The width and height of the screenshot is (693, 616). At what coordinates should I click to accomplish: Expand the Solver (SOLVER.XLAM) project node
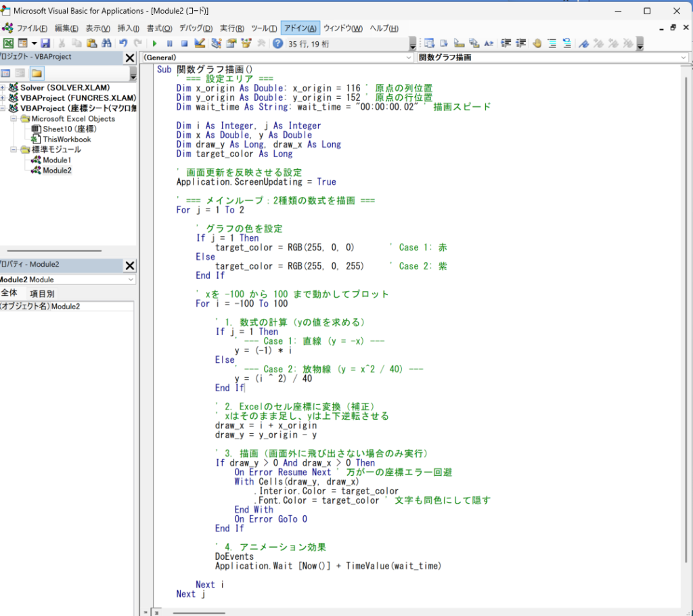point(3,88)
